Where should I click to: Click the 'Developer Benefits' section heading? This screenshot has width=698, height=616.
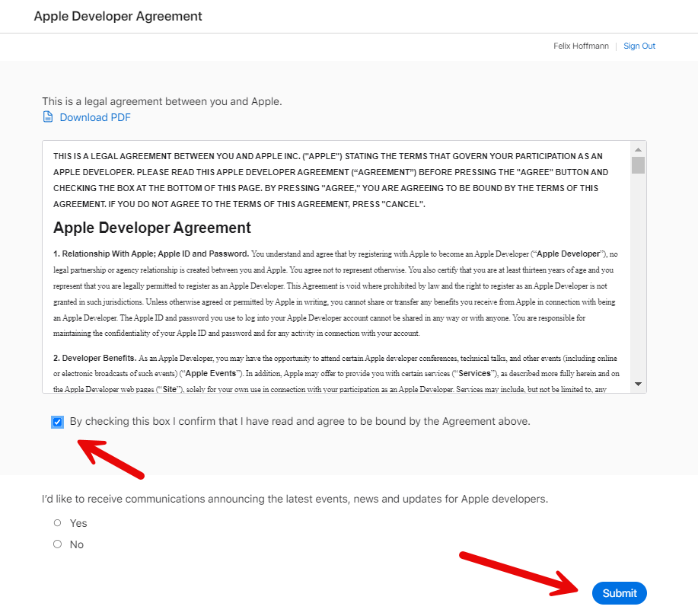pyautogui.click(x=94, y=358)
